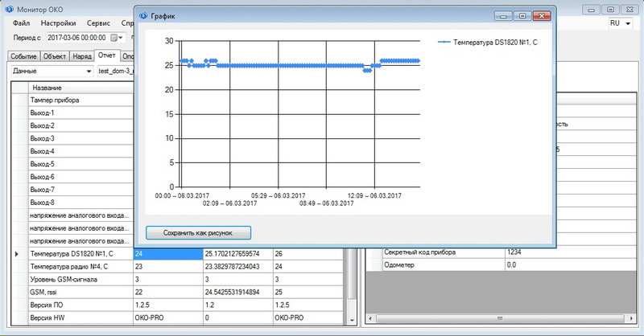Click legend entry Температура DS1820 №1, С
The image size is (644, 336).
488,43
